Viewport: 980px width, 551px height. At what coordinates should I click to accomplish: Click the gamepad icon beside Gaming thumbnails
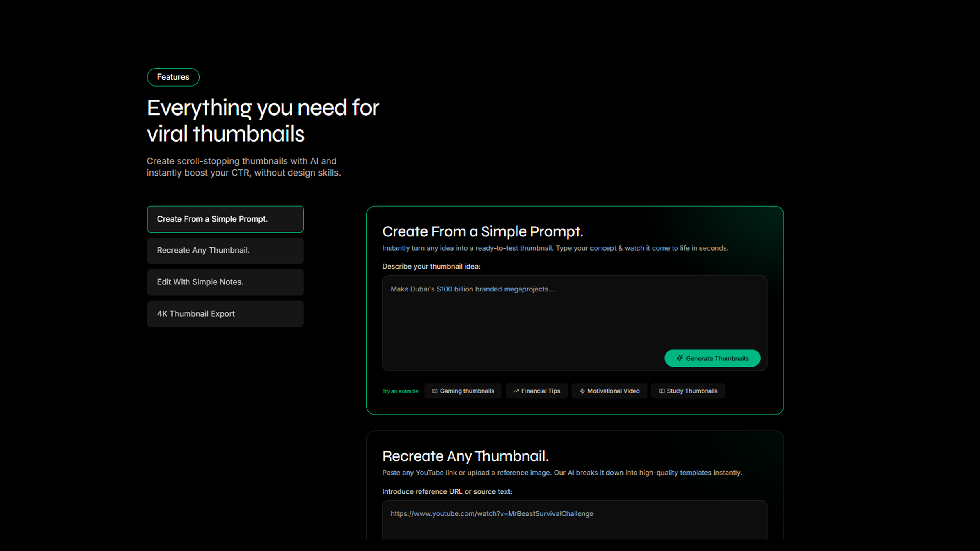click(434, 391)
